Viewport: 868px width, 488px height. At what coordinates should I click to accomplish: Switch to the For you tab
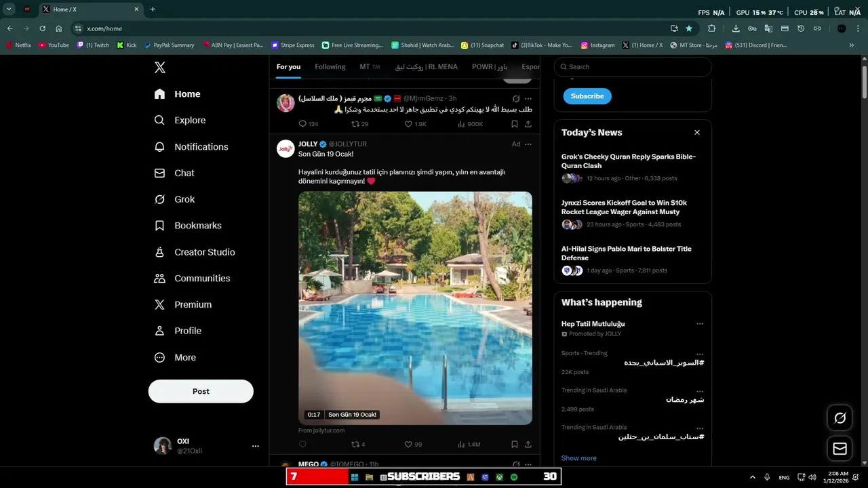[288, 67]
